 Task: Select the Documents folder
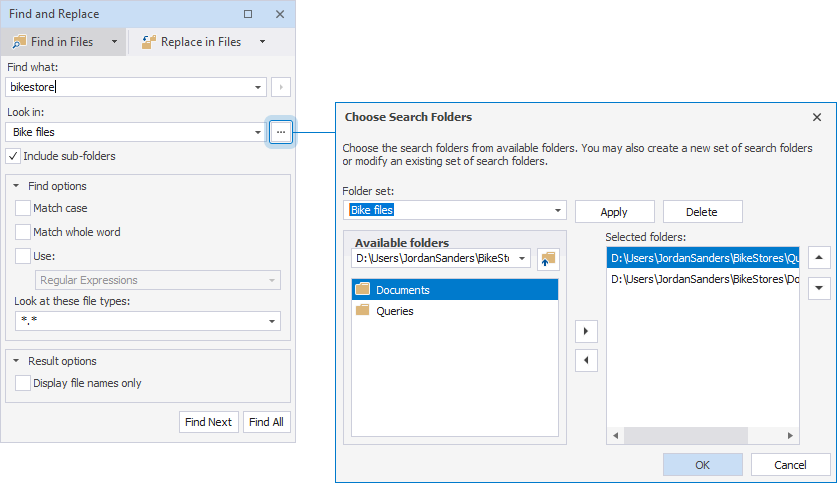(455, 290)
